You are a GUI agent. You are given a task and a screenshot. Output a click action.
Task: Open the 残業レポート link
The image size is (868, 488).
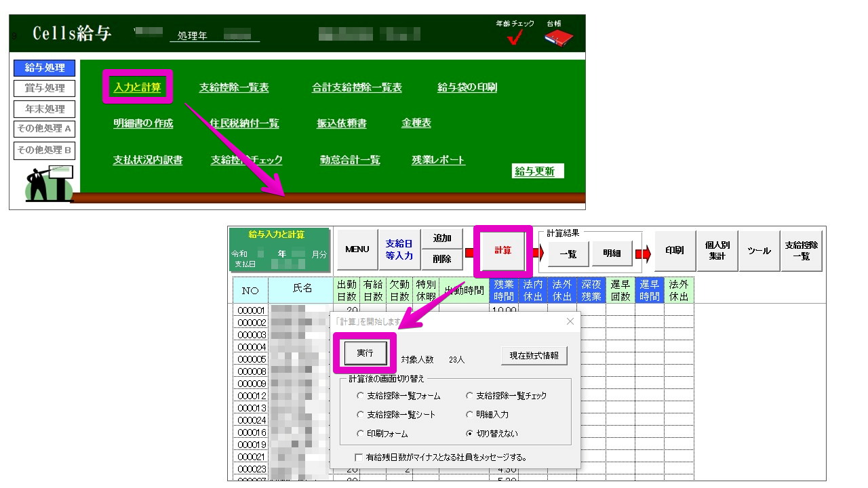point(439,160)
